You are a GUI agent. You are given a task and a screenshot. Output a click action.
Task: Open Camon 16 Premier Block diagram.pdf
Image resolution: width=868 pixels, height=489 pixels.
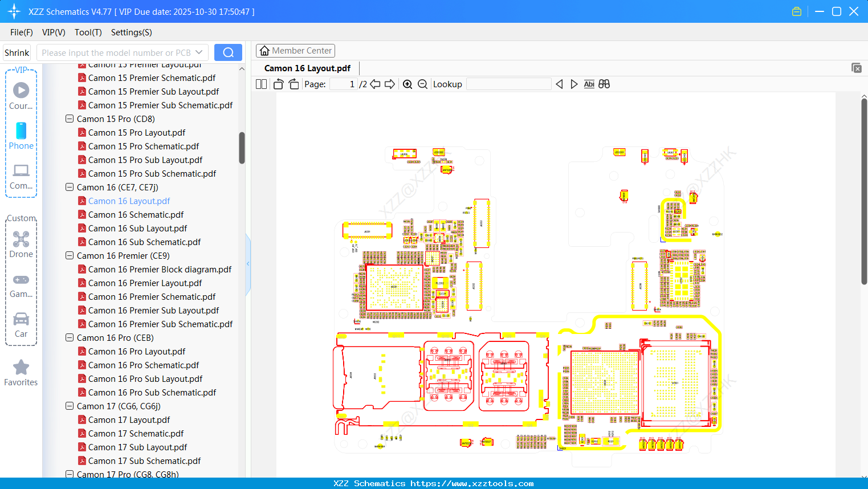coord(160,269)
